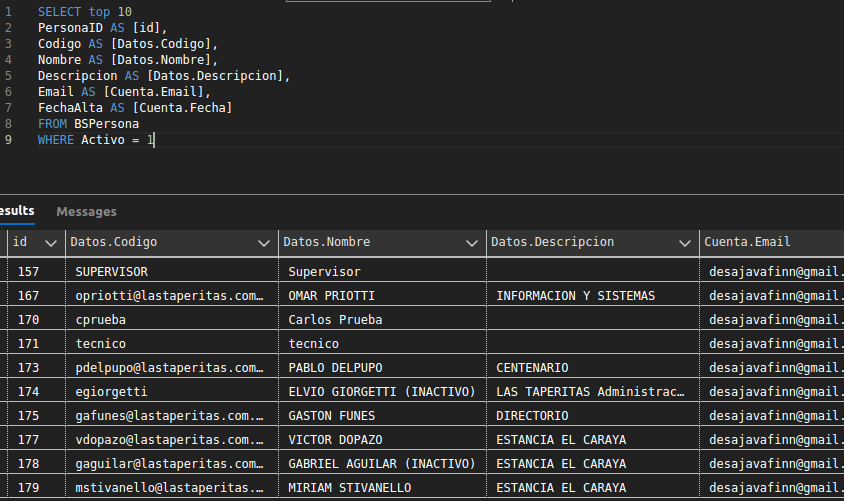Switch to the Messages tab
The height and width of the screenshot is (501, 844).
(86, 211)
